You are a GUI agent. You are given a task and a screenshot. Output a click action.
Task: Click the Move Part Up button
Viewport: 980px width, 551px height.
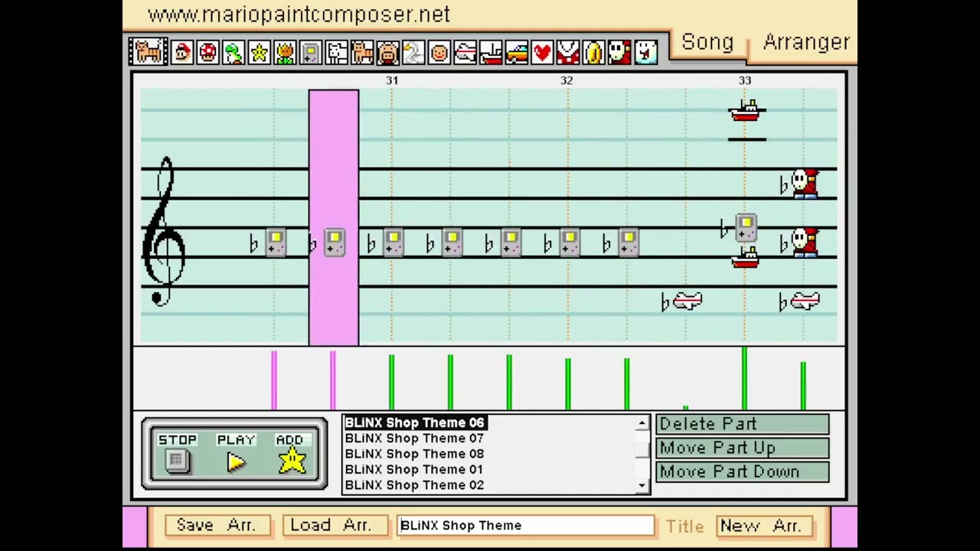pyautogui.click(x=742, y=448)
